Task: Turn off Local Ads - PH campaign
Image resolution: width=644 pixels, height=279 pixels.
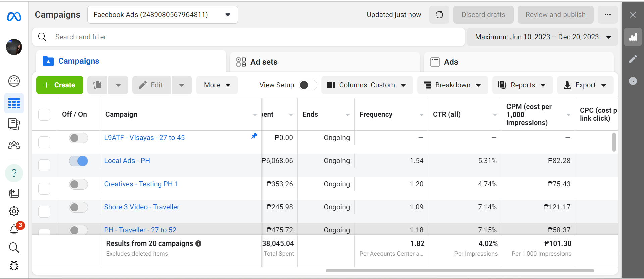Action: click(78, 161)
